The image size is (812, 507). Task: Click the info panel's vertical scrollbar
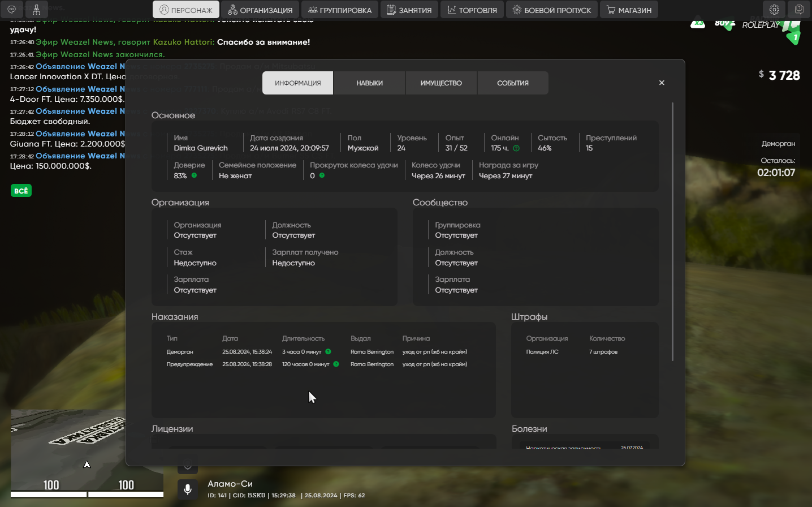click(x=672, y=231)
